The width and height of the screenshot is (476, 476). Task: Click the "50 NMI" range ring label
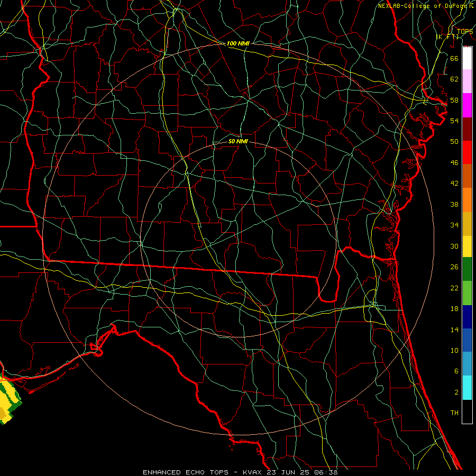tap(238, 141)
